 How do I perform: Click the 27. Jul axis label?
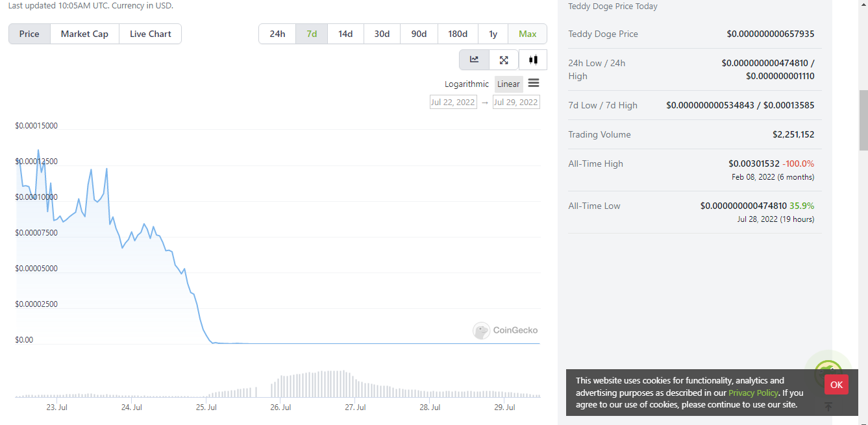(355, 407)
